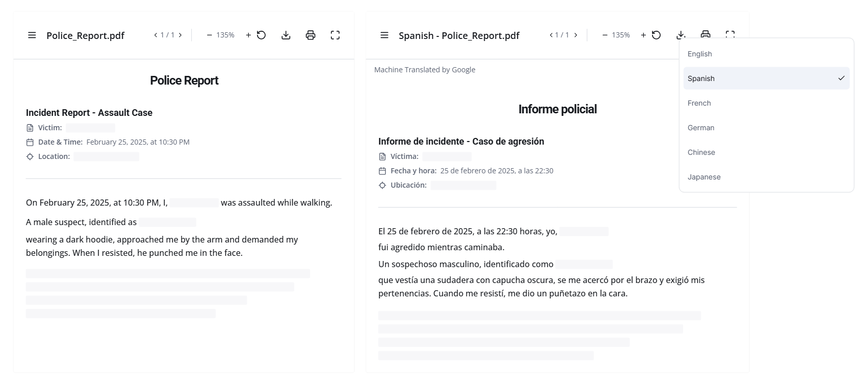Zoom in on Police_Report.pdf viewer
868x382 pixels.
pyautogui.click(x=248, y=35)
